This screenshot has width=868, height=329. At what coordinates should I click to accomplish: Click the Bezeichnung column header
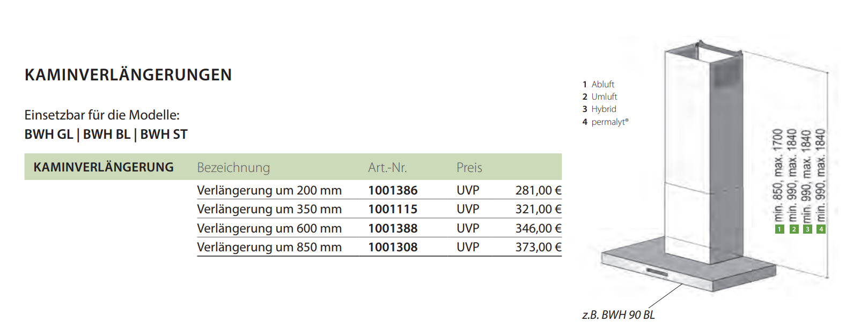click(233, 168)
